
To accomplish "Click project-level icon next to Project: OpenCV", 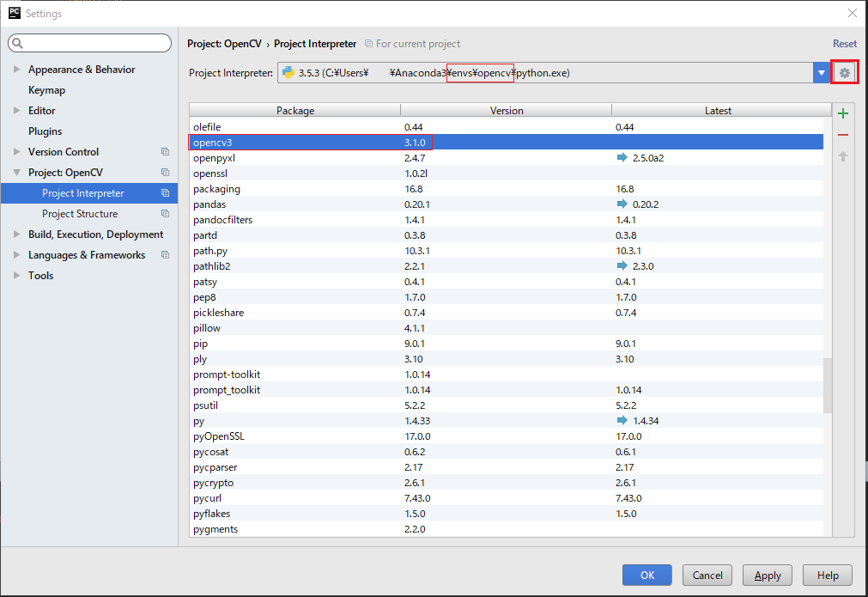I will [165, 173].
